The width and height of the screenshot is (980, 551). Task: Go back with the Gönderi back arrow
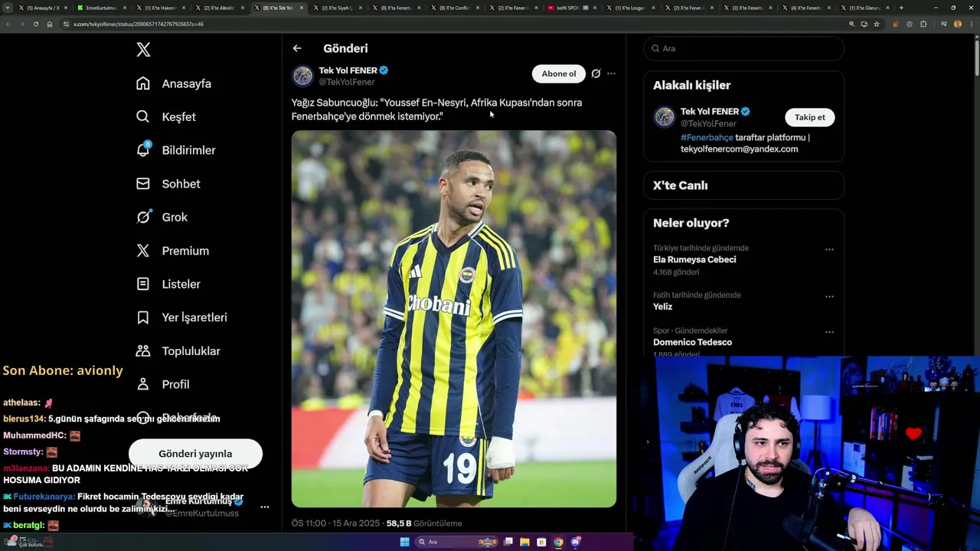(x=297, y=48)
